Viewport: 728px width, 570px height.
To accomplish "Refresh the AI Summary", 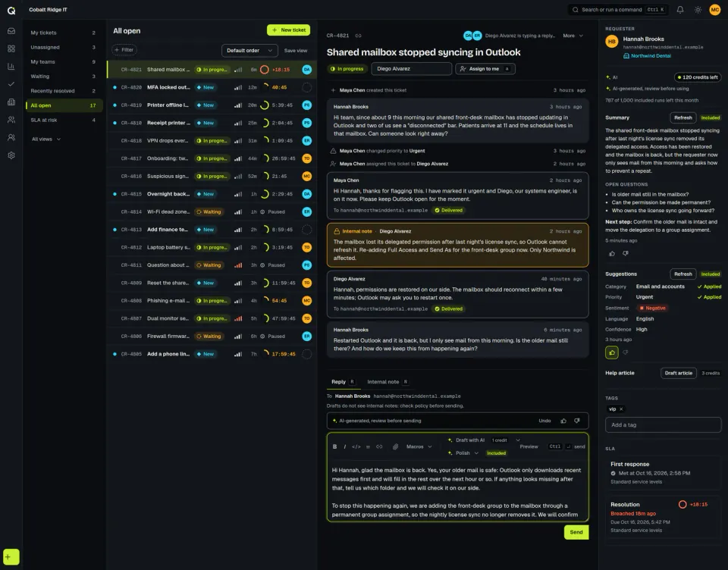I will (683, 117).
